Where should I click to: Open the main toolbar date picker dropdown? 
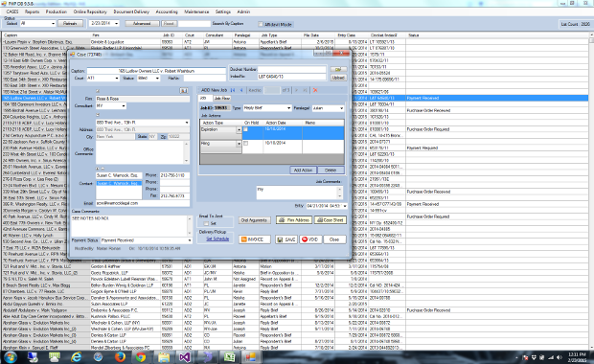(116, 24)
